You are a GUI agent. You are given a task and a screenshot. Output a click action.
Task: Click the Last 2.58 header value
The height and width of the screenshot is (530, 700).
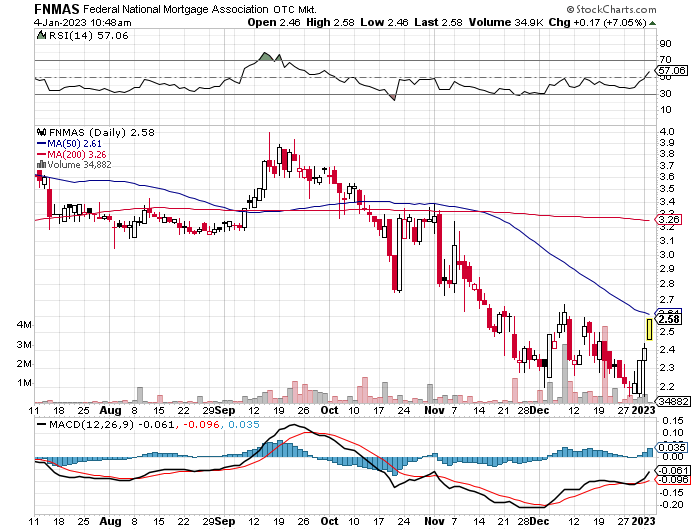pos(438,22)
